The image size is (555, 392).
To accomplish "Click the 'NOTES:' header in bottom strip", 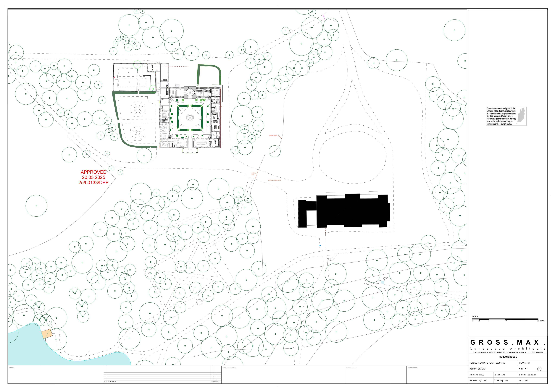I will point(12,368).
